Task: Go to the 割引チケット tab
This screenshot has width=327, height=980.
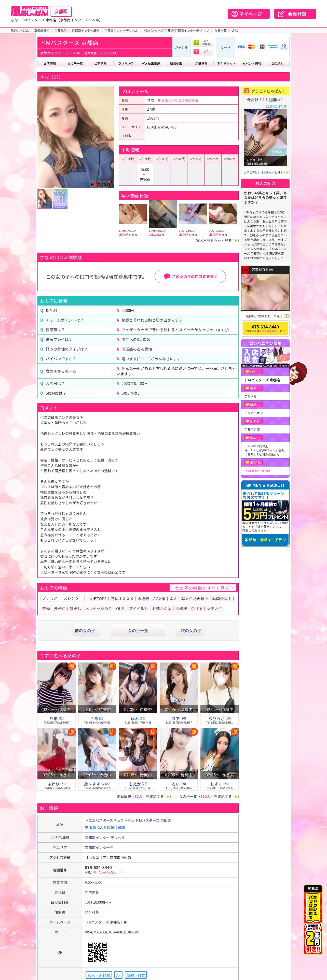Action: coord(226,64)
